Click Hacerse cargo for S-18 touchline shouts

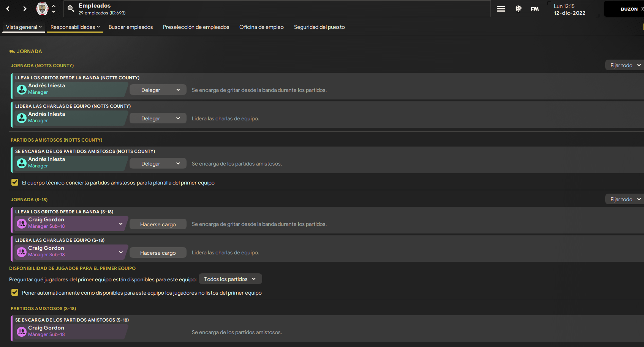point(158,224)
